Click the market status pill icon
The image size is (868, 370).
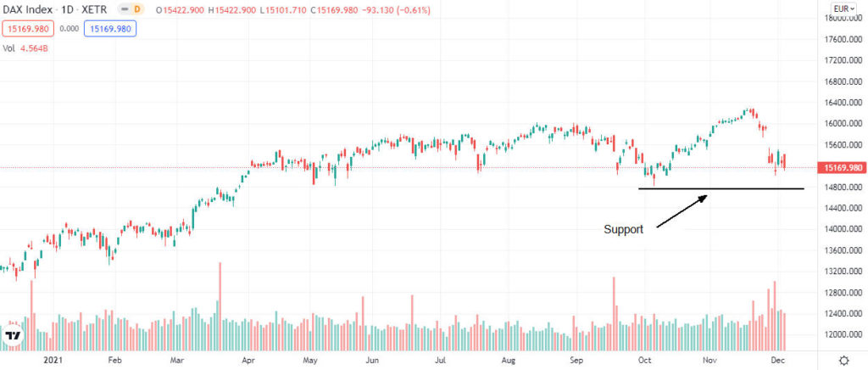coord(123,11)
